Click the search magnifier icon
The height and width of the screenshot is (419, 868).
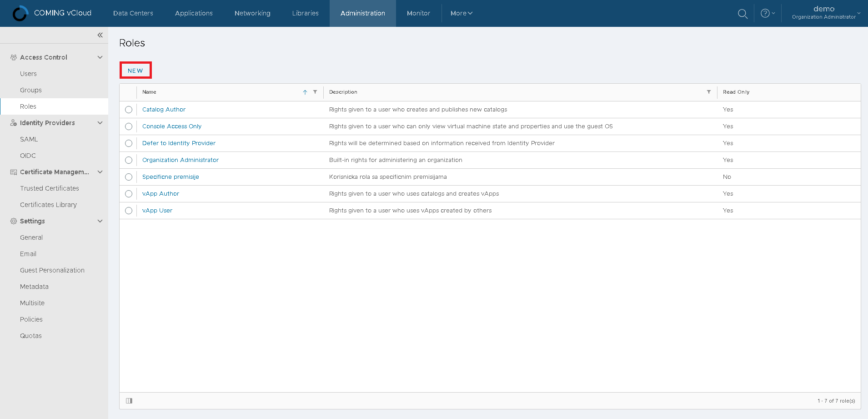click(743, 14)
